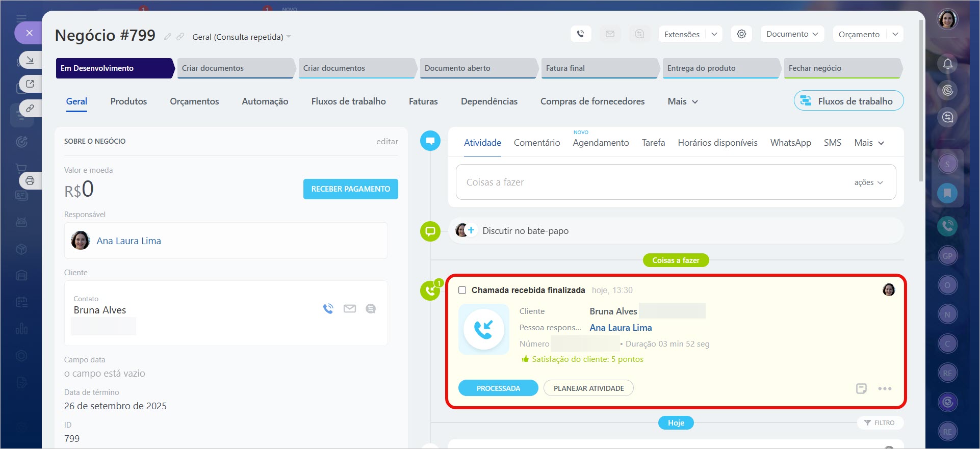
Task: Switch to the Produtos tab
Action: 128,101
